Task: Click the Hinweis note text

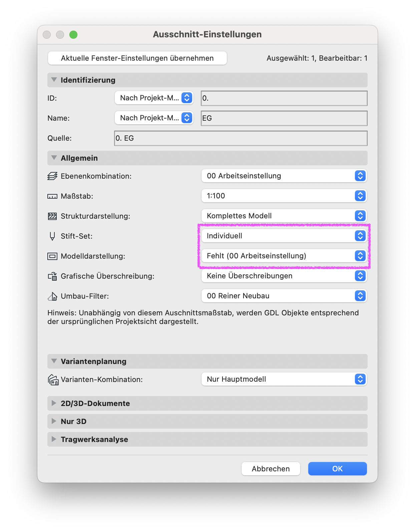Action: (203, 317)
